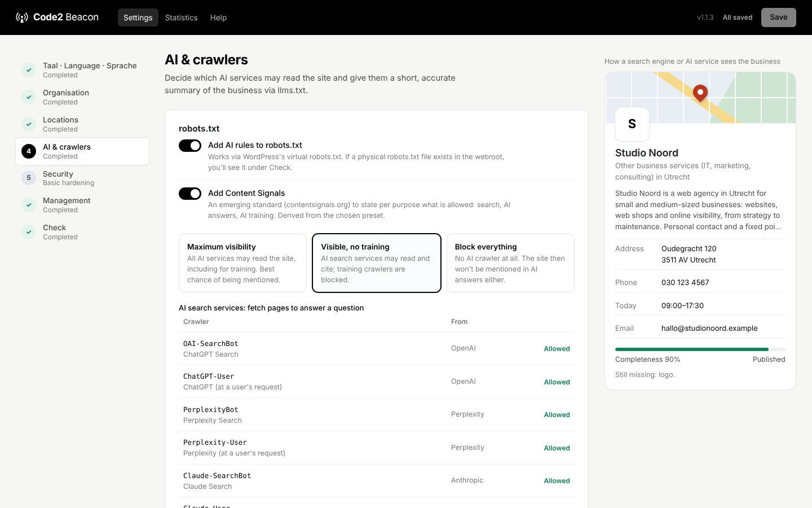Click the map preview of the business card
This screenshot has width=812, height=508.
pyautogui.click(x=700, y=98)
